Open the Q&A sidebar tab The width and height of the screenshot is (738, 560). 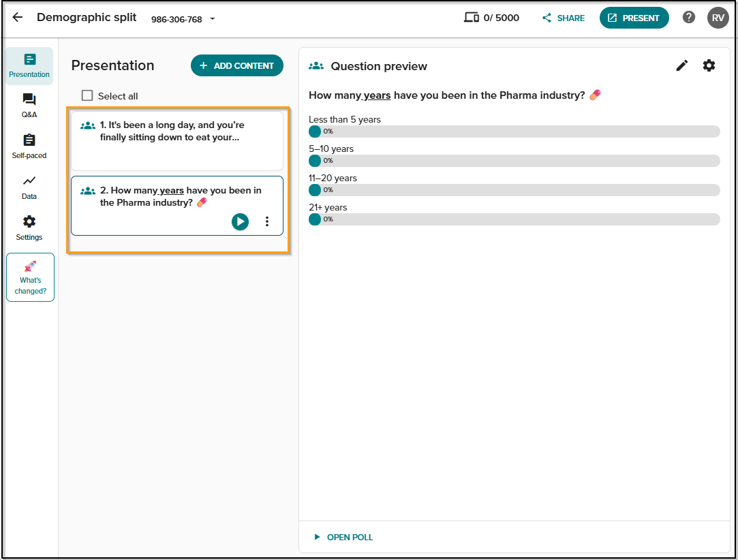[x=29, y=106]
